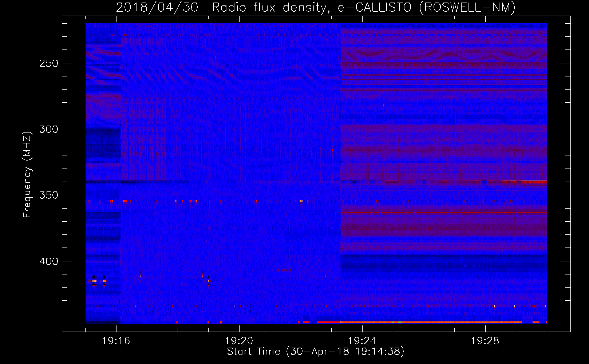
Task: Click the 350 frequency tick label
Action: point(49,195)
